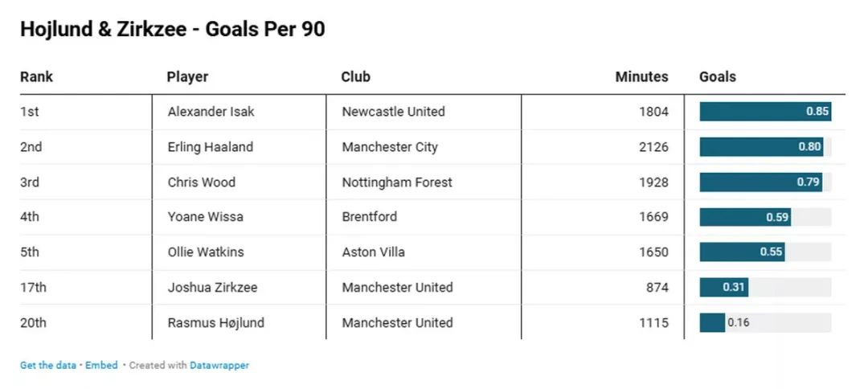Click the Ollie Watkins player name
This screenshot has width=868, height=389.
tap(206, 252)
